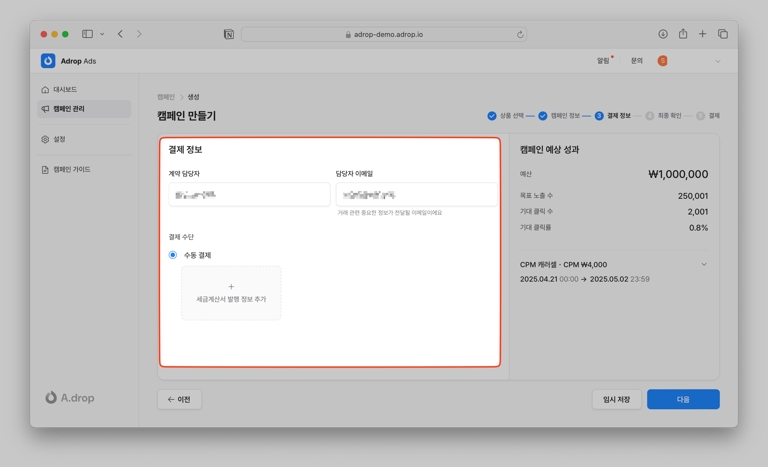The image size is (768, 467).
Task: Click Safari's share icon
Action: [683, 34]
